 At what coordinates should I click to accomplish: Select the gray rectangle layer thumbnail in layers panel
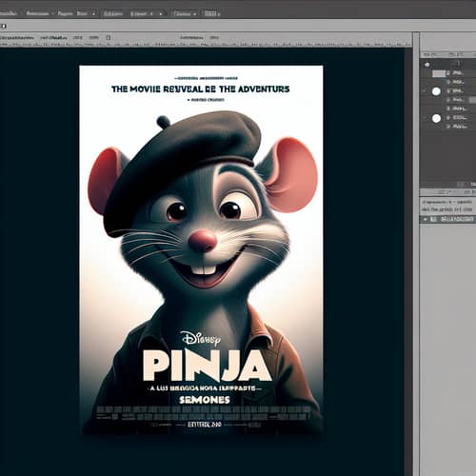pyautogui.click(x=439, y=73)
